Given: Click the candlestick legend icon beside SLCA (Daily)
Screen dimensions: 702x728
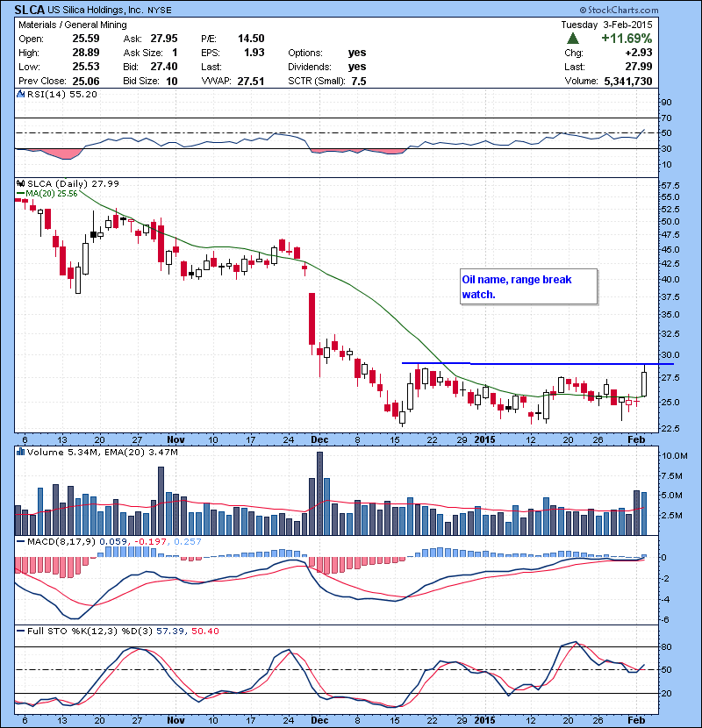Looking at the screenshot, I should (21, 182).
